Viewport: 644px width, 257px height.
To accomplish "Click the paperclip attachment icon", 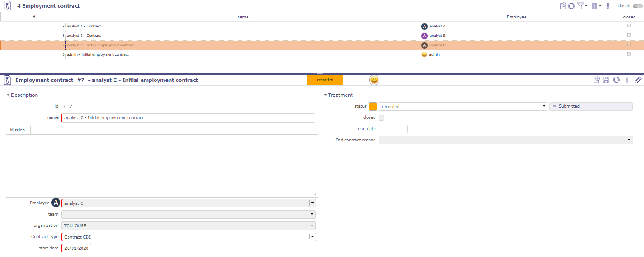I will point(637,80).
